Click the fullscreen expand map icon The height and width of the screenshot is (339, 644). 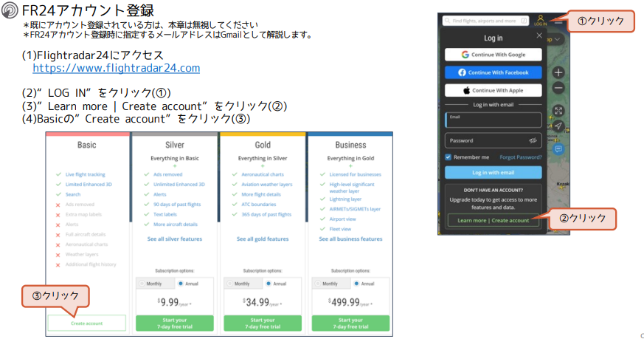click(558, 111)
